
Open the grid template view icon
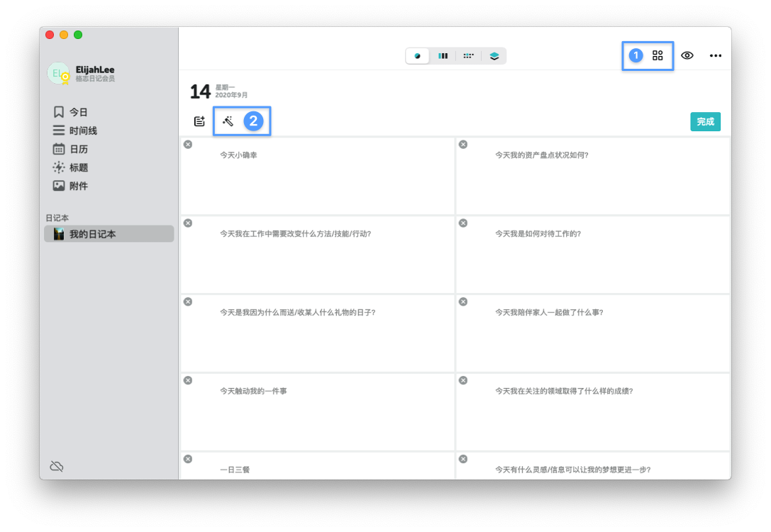point(658,55)
